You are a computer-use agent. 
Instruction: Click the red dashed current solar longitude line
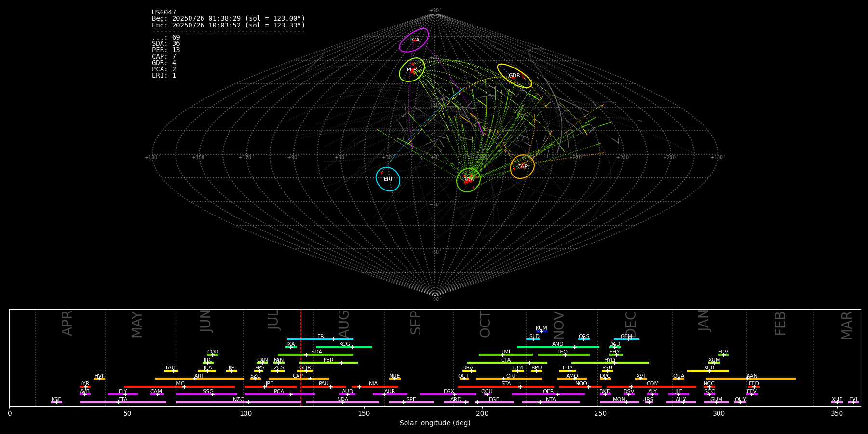[x=301, y=357]
